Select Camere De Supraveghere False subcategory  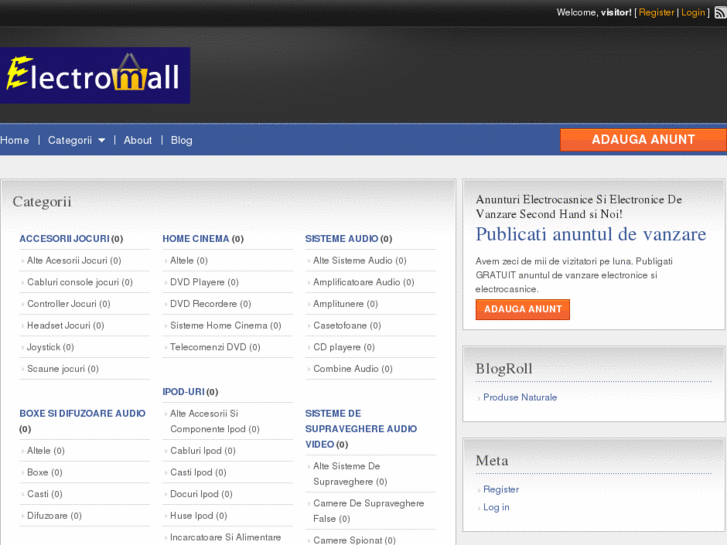click(369, 511)
